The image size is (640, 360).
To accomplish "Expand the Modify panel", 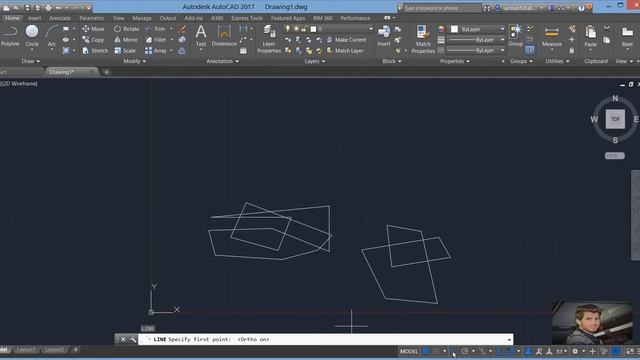I will point(134,61).
